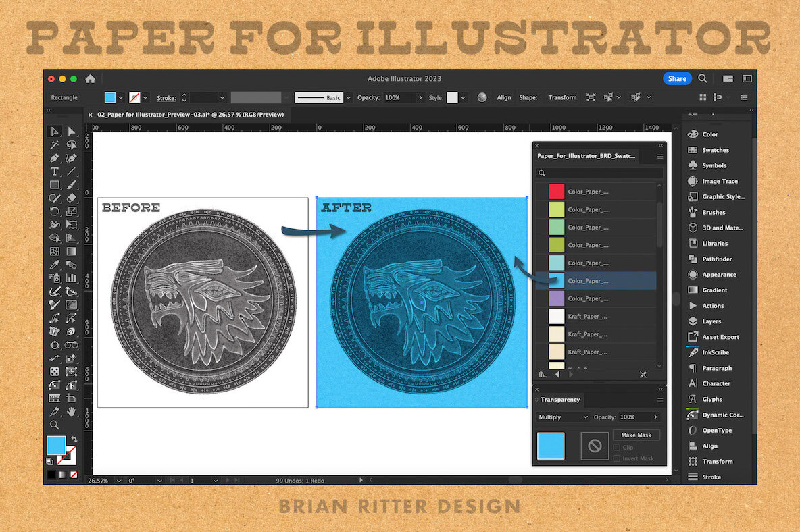Screen dimensions: 800x532
Task: Click the blue Share button
Action: pyautogui.click(x=677, y=78)
